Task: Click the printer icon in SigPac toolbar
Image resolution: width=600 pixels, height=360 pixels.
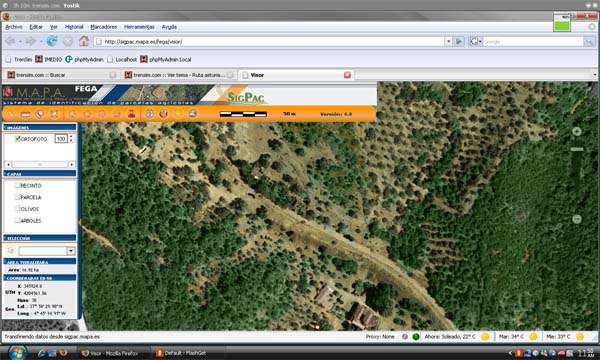Action: point(193,114)
